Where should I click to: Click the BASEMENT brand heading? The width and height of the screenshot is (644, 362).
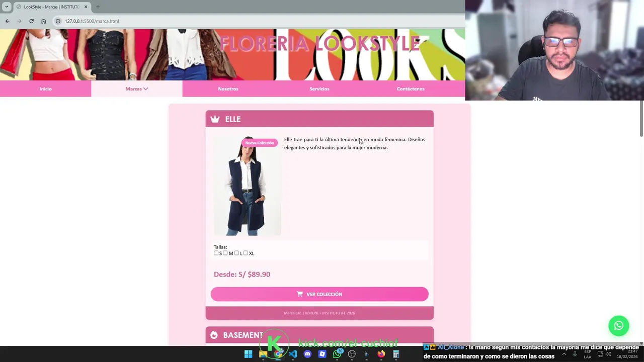pyautogui.click(x=243, y=335)
